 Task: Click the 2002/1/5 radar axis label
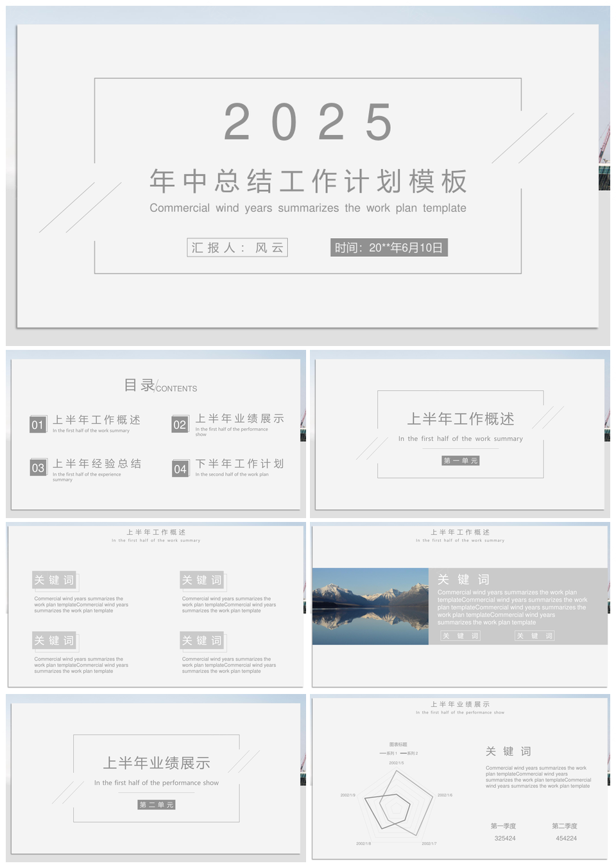point(397,763)
